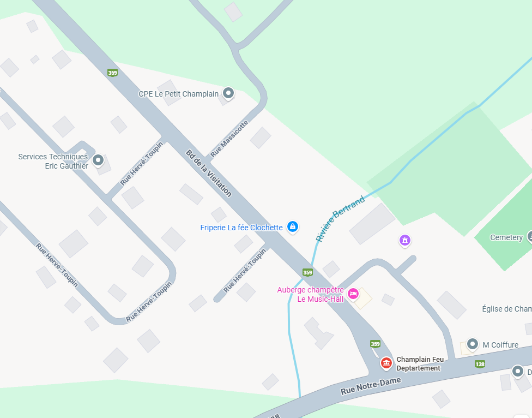
Task: Open the Friperie La fée Clochette label
Action: click(241, 228)
